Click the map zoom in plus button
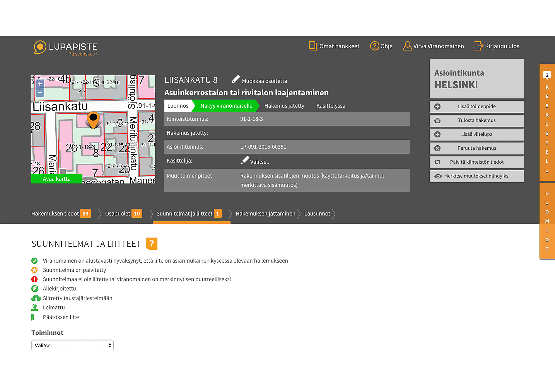Image resolution: width=555 pixels, height=392 pixels. [x=40, y=84]
